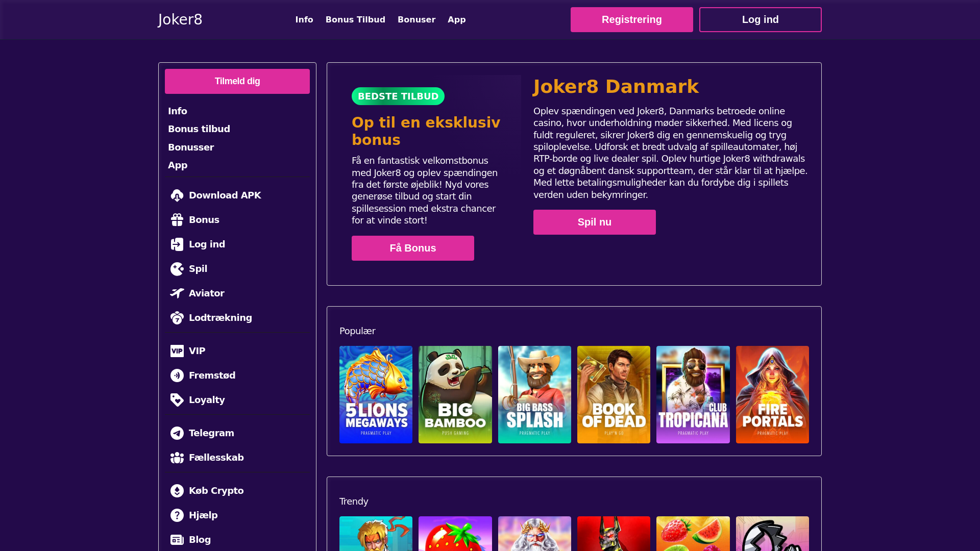980x551 pixels.
Task: Click the Populær section heading
Action: coord(357,331)
